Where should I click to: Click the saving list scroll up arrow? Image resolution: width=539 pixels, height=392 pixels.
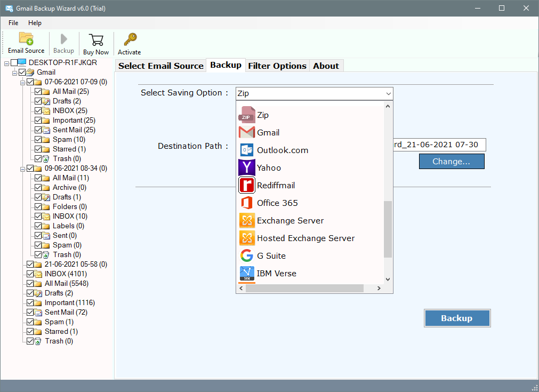[x=388, y=106]
